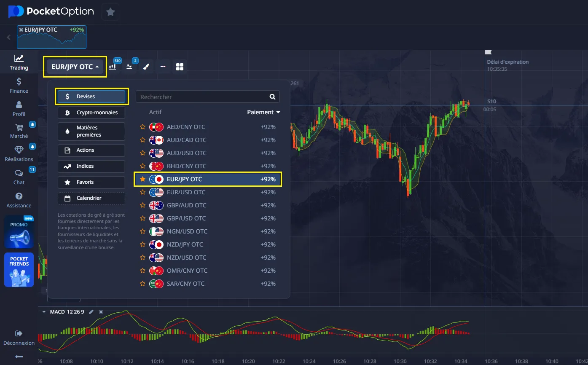Toggle favorite star for AUD/CAD OTC
The width and height of the screenshot is (588, 365).
[x=142, y=140]
